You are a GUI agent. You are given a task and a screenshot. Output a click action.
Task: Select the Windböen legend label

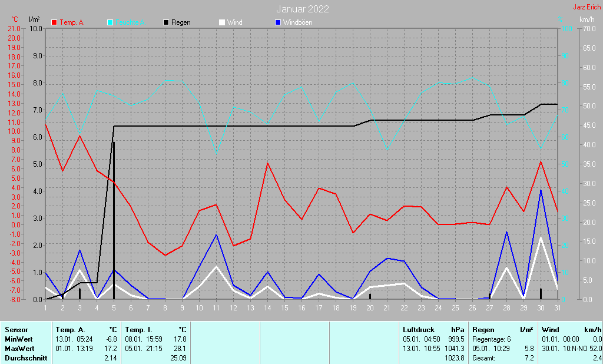coord(297,22)
